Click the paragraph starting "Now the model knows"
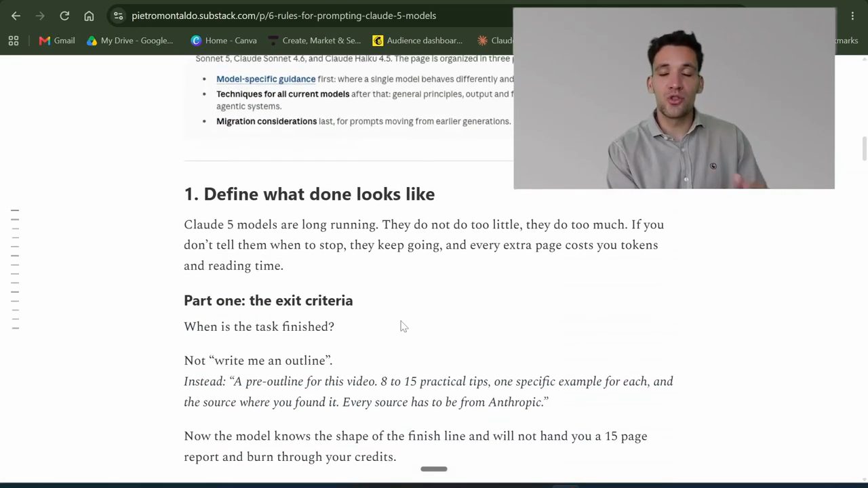Viewport: 868px width, 488px height. (x=416, y=447)
